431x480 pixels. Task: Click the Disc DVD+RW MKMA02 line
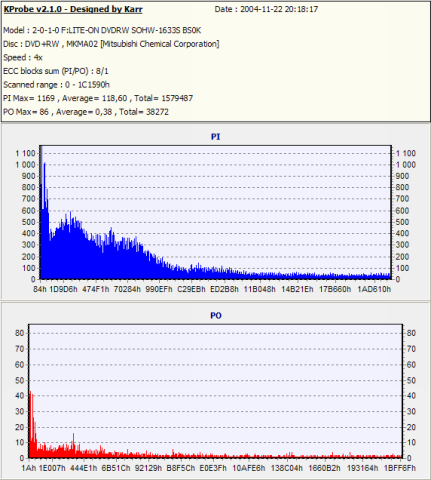click(111, 44)
